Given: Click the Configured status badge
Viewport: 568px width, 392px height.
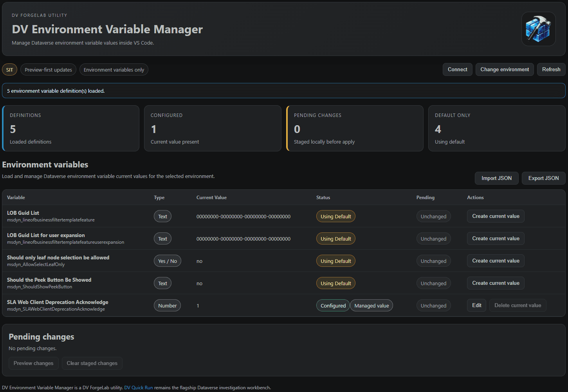Looking at the screenshot, I should click(x=333, y=306).
